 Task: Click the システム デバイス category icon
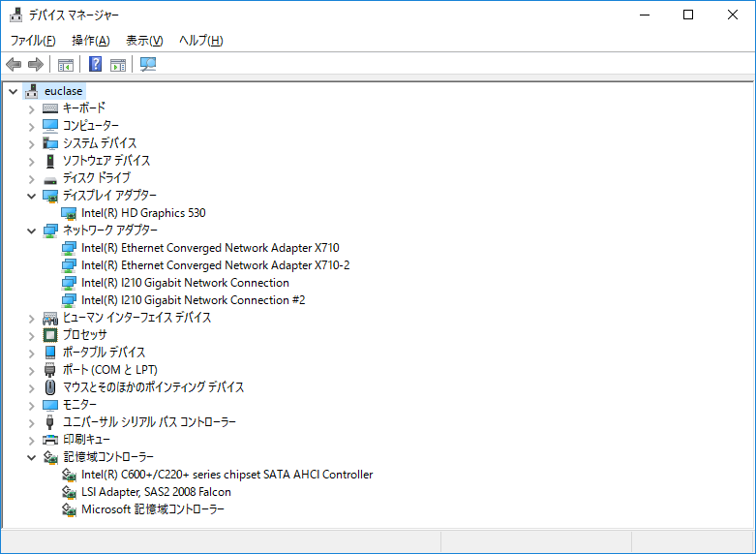pos(50,143)
